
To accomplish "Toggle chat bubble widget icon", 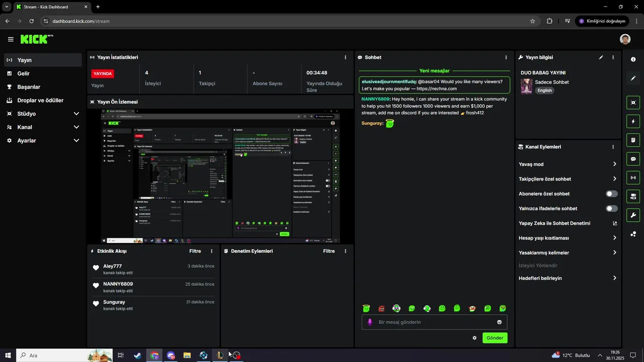I will coord(633,159).
